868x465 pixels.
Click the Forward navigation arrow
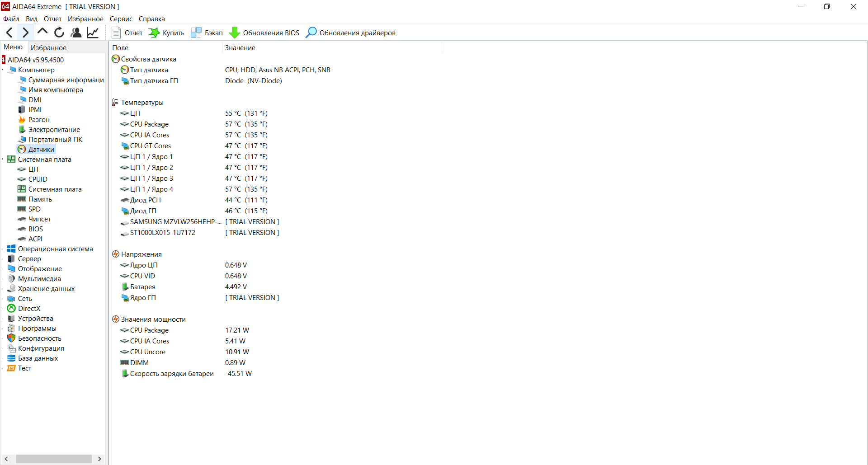tap(25, 33)
